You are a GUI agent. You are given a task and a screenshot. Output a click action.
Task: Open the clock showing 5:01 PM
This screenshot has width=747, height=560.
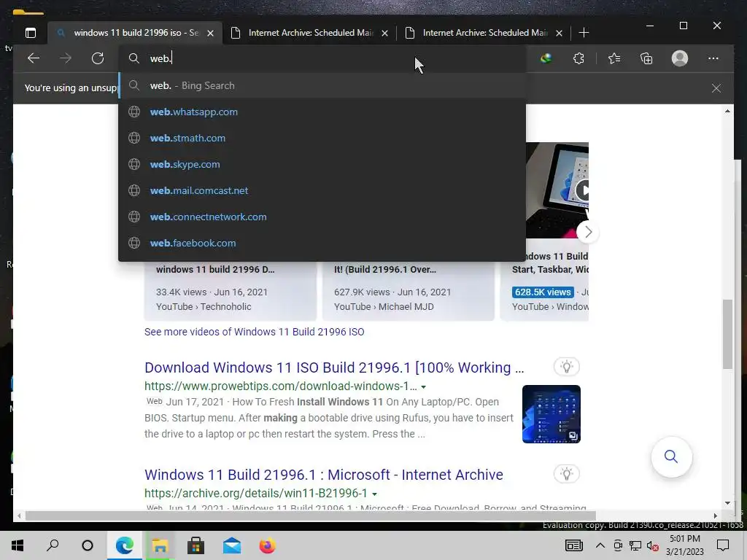(684, 545)
